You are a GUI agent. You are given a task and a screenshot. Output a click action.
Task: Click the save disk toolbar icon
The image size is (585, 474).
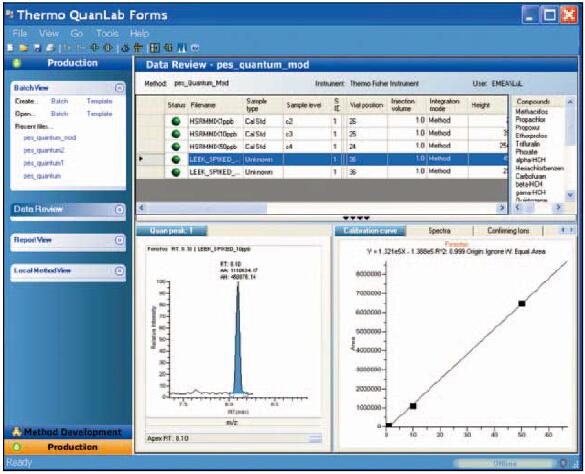37,48
